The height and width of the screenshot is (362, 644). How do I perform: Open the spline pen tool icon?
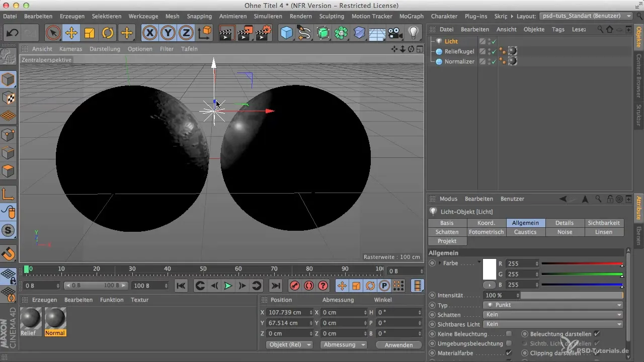point(304,33)
